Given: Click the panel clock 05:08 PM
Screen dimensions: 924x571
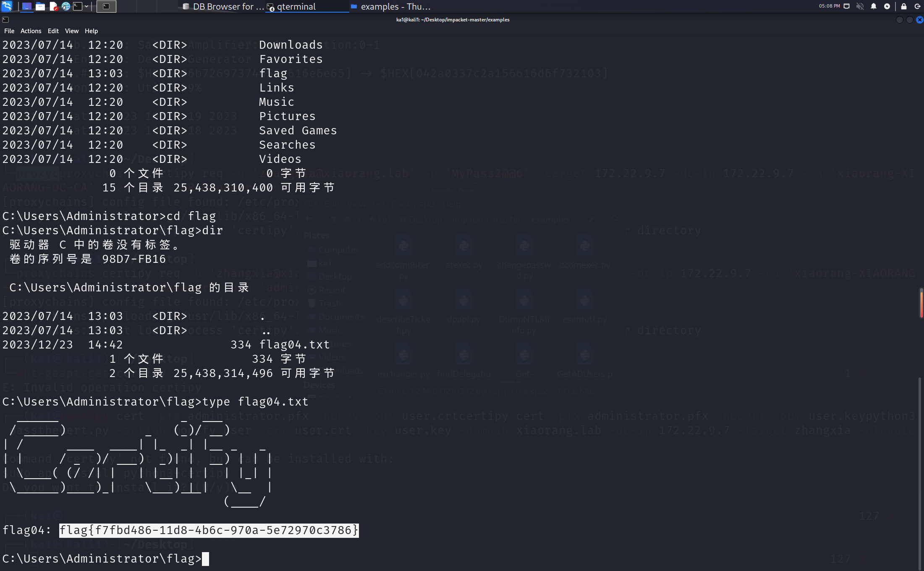Looking at the screenshot, I should pyautogui.click(x=829, y=6).
